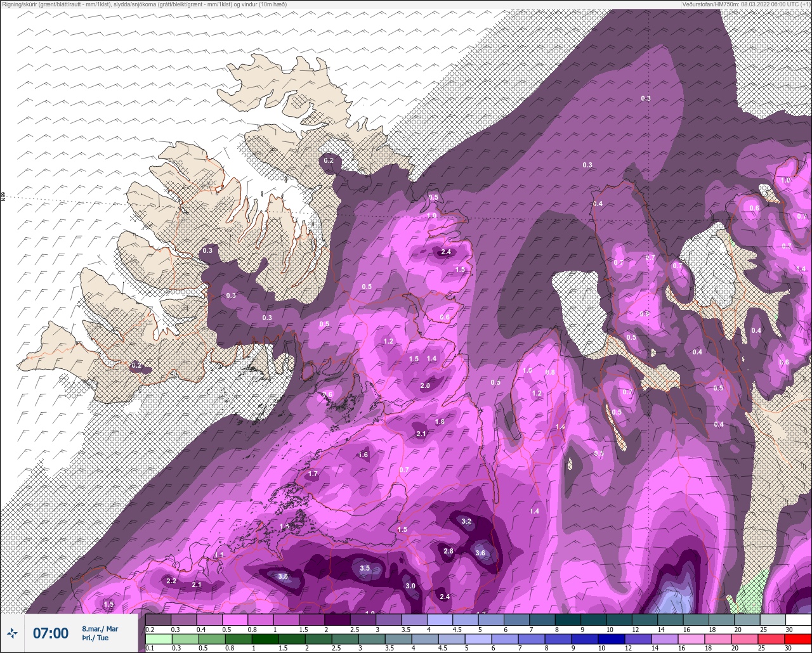This screenshot has height=653, width=812.
Task: Select the darkest purple 2 swatch in the upper legend row
Action: (337, 619)
